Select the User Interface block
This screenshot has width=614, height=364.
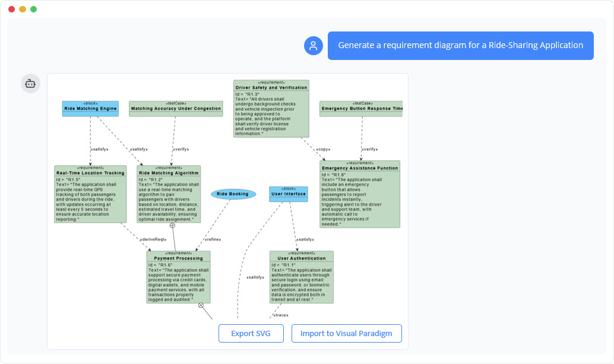288,194
